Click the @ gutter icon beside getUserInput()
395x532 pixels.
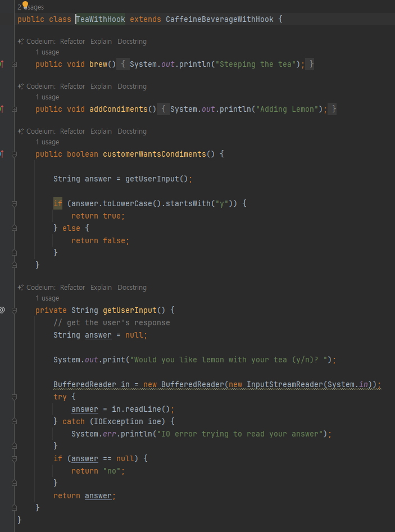tap(2, 310)
